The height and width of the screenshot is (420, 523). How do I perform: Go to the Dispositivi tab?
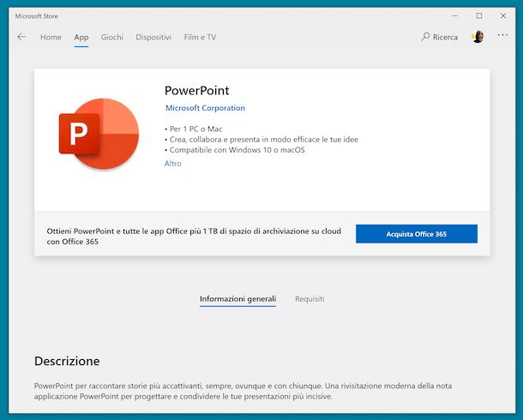pos(153,38)
